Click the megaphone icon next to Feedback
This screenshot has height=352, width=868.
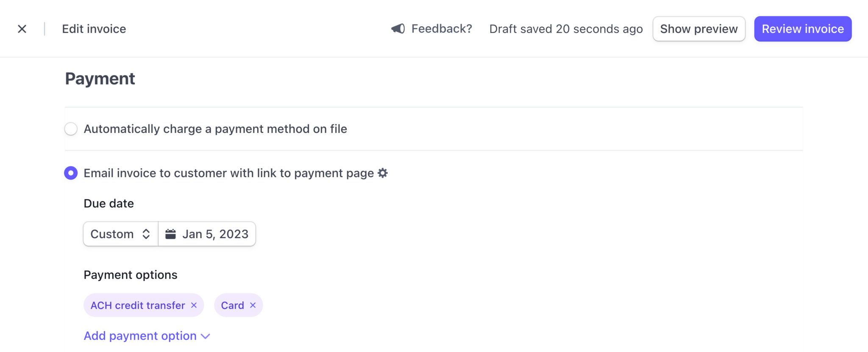(397, 28)
